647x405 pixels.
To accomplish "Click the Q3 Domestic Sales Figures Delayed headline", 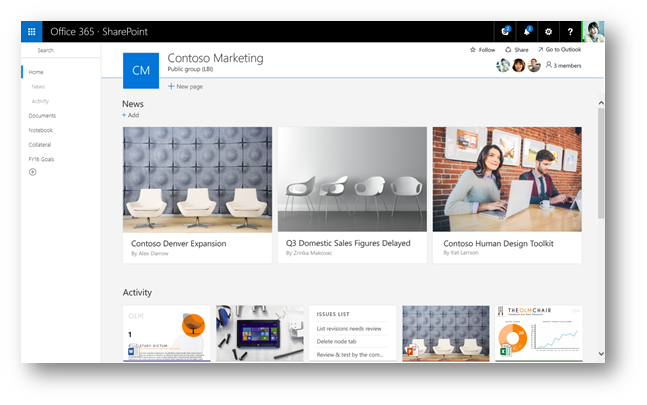I will pyautogui.click(x=348, y=243).
